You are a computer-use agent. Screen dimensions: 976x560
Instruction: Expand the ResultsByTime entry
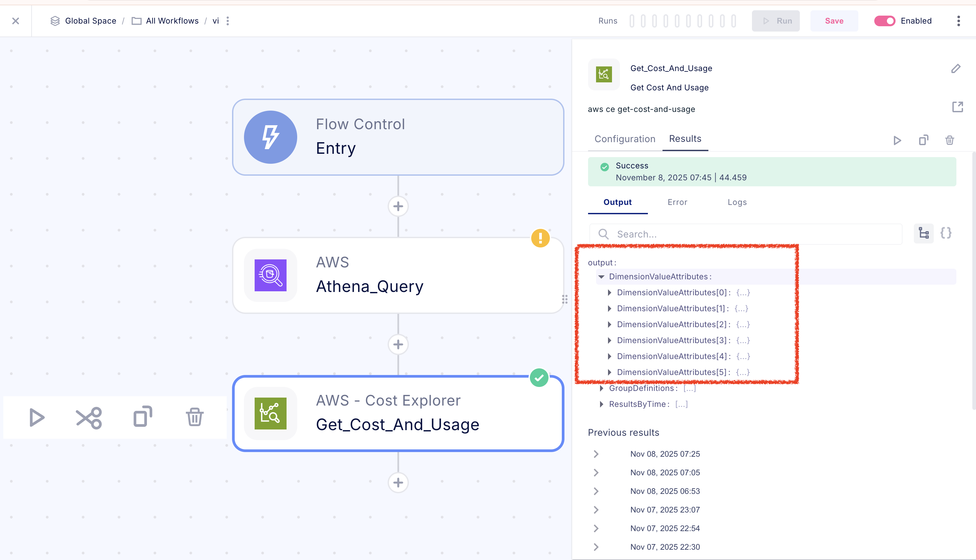tap(601, 404)
